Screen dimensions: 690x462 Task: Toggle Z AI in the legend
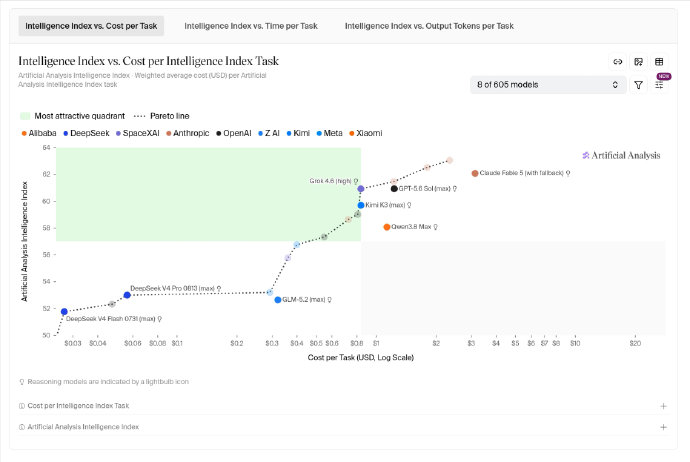tap(269, 133)
